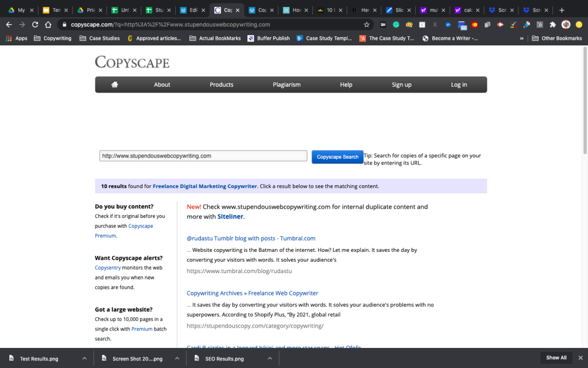Click the Copyscape home icon in navigation bar
The width and height of the screenshot is (588, 368).
[x=114, y=85]
